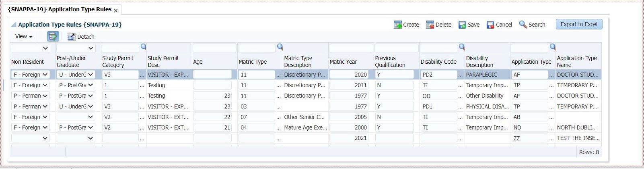Detach the table using the Detach icon
The height and width of the screenshot is (169, 644).
coord(71,37)
